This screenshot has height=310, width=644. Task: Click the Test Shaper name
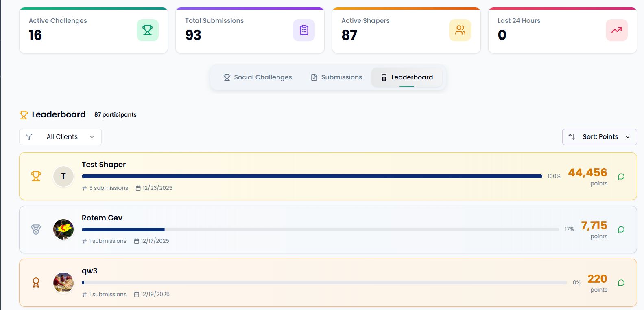pos(104,165)
